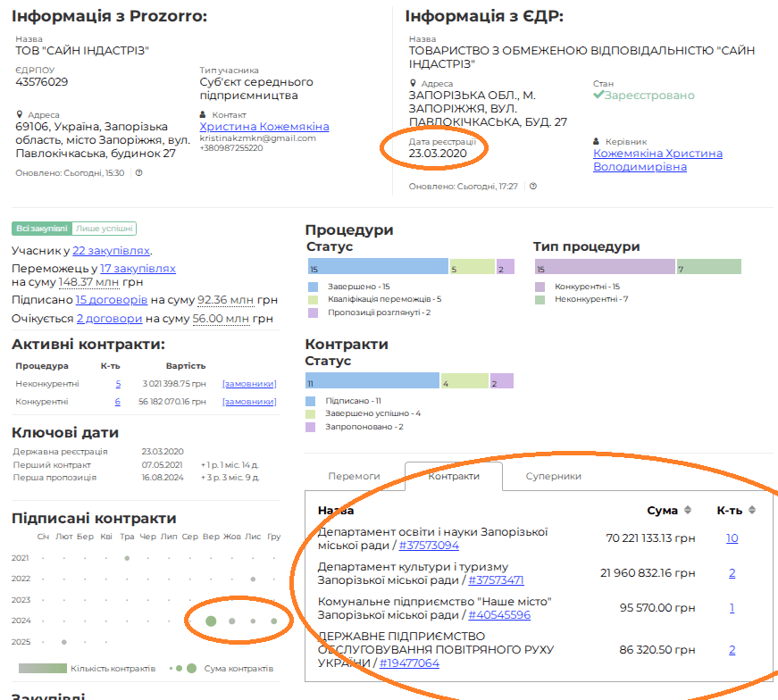Viewport: 778px width, 700px height.
Task: Open buyer code #37573094 link
Action: (x=429, y=545)
